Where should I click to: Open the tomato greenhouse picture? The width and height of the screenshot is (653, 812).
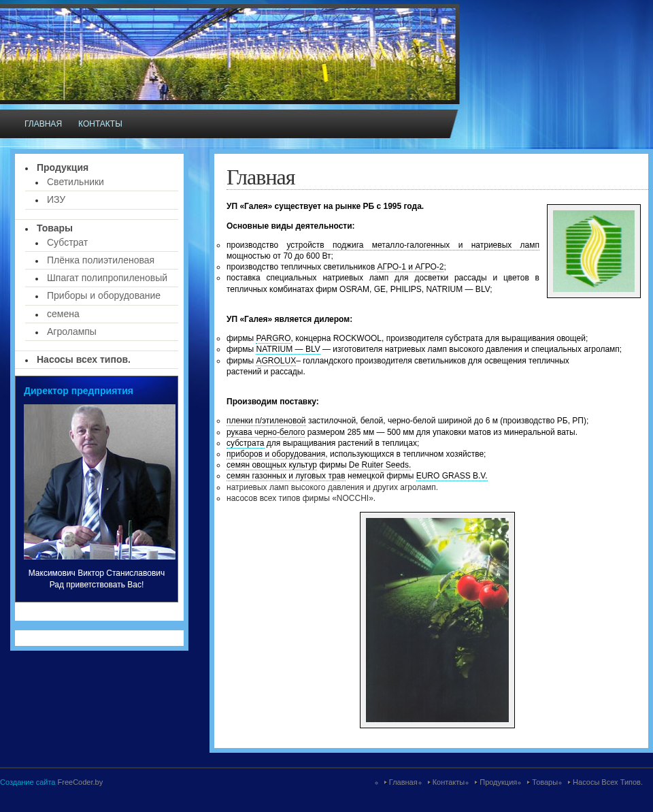437,620
